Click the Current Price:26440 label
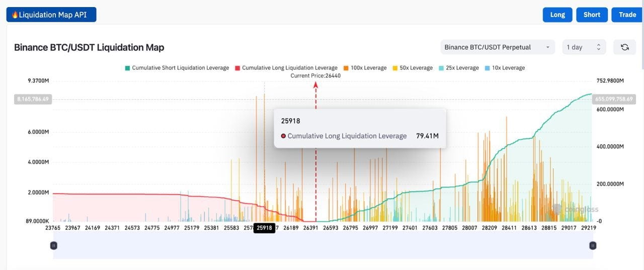The height and width of the screenshot is (270, 644). [315, 75]
